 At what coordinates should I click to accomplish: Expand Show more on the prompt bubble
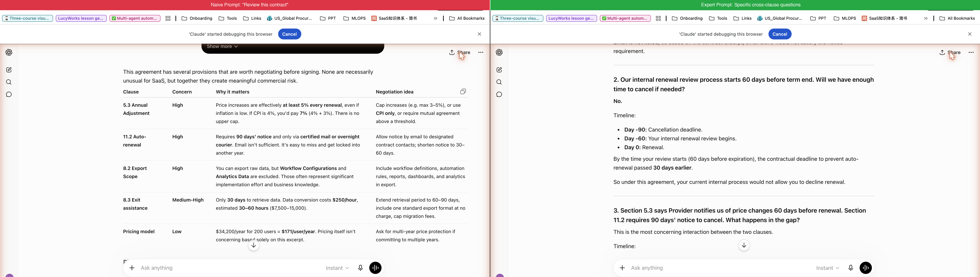[222, 46]
